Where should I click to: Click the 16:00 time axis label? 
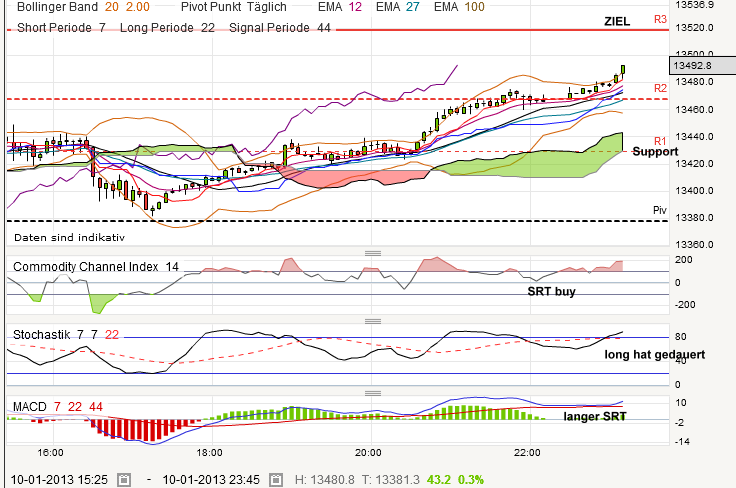click(x=50, y=453)
